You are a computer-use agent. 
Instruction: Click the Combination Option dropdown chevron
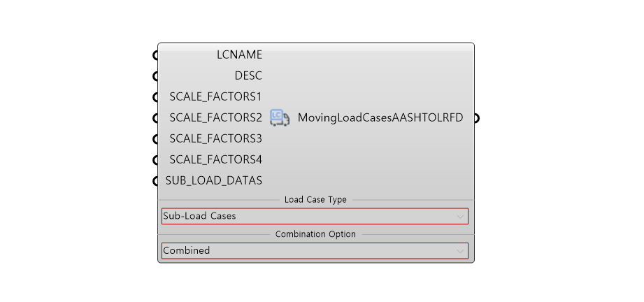460,251
